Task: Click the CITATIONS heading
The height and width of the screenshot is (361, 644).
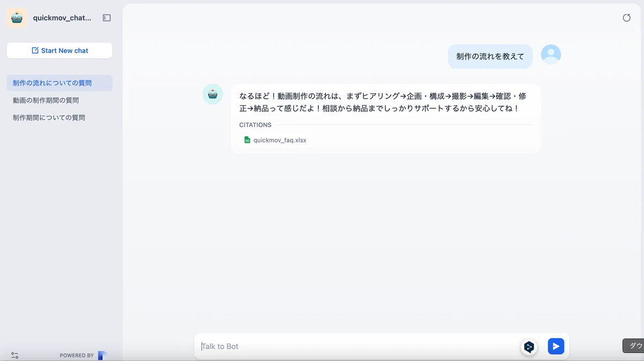Action: [255, 125]
